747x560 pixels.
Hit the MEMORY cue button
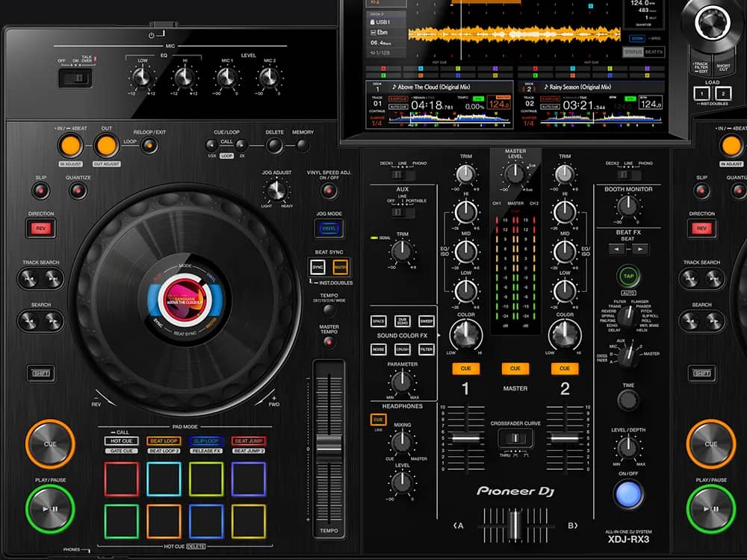[303, 146]
